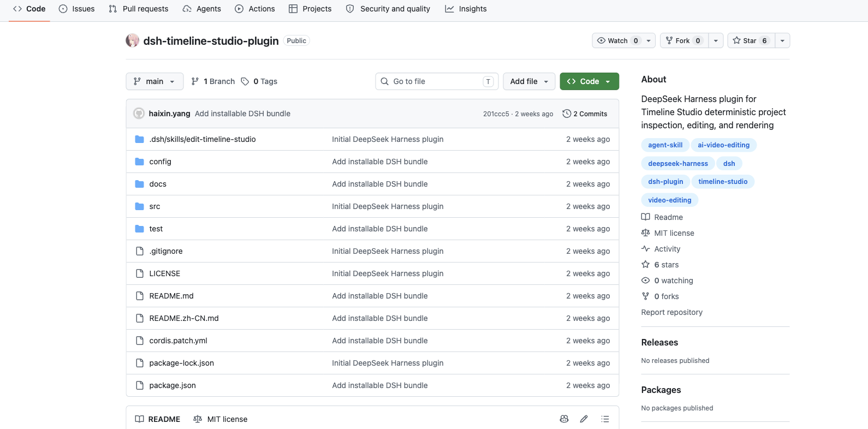Image resolution: width=868 pixels, height=429 pixels.
Task: Open the Insights tab
Action: tap(466, 9)
